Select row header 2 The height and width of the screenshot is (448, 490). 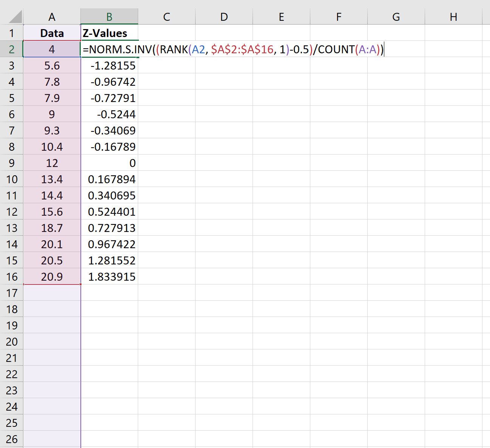click(11, 49)
